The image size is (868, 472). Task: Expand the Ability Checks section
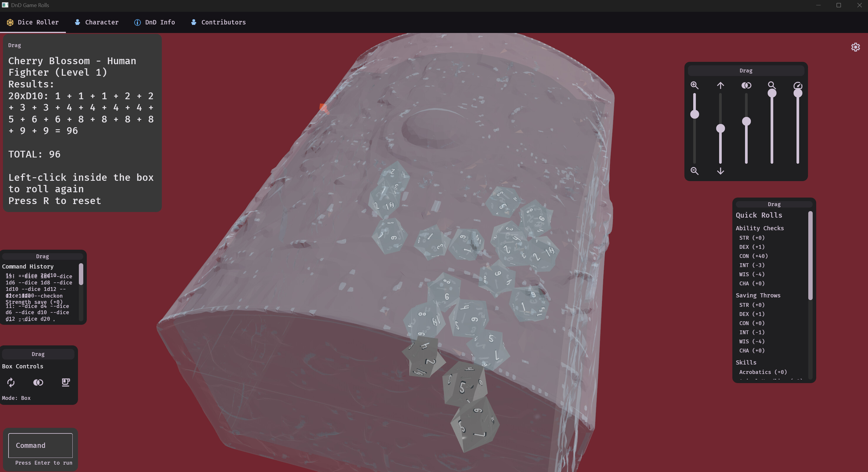click(x=760, y=228)
